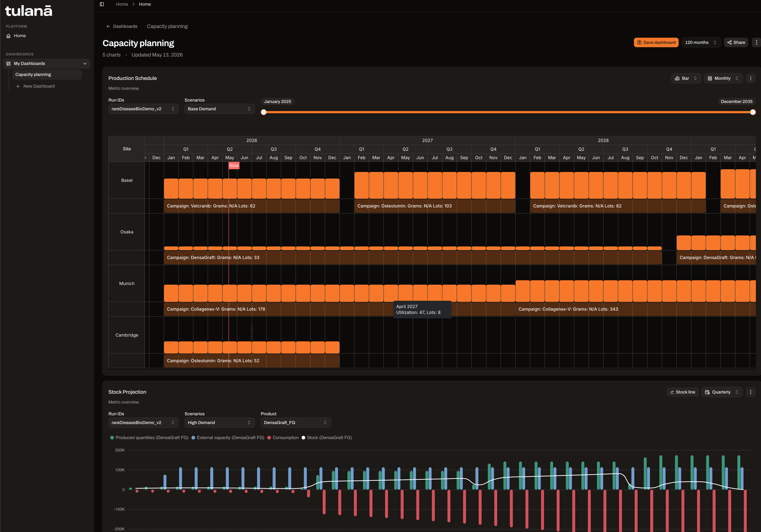Image resolution: width=761 pixels, height=532 pixels.
Task: Click the share icon on Share button
Action: point(730,42)
